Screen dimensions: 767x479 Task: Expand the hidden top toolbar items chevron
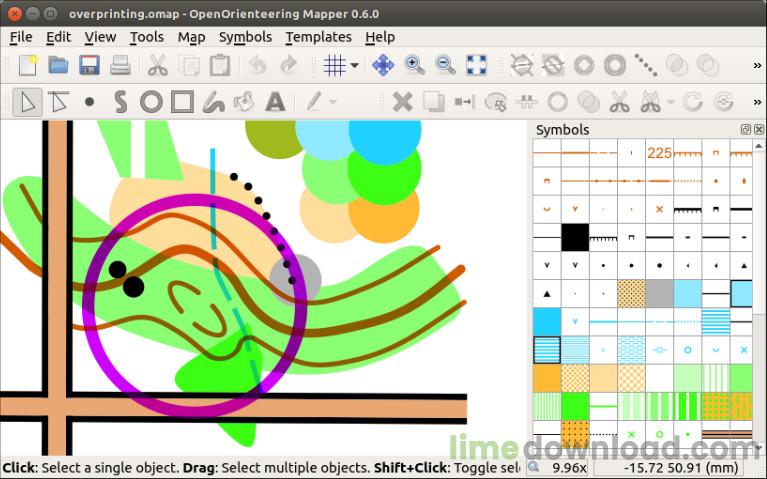pos(757,66)
